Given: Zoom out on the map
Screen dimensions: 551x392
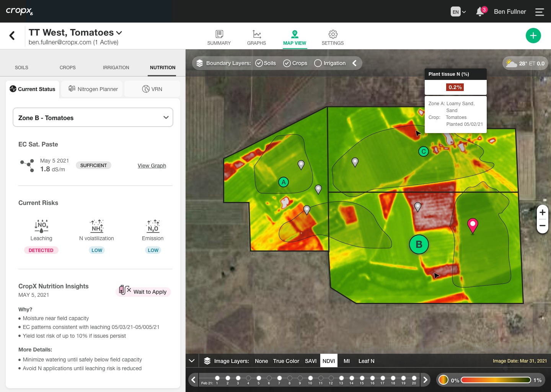Looking at the screenshot, I should click(542, 226).
